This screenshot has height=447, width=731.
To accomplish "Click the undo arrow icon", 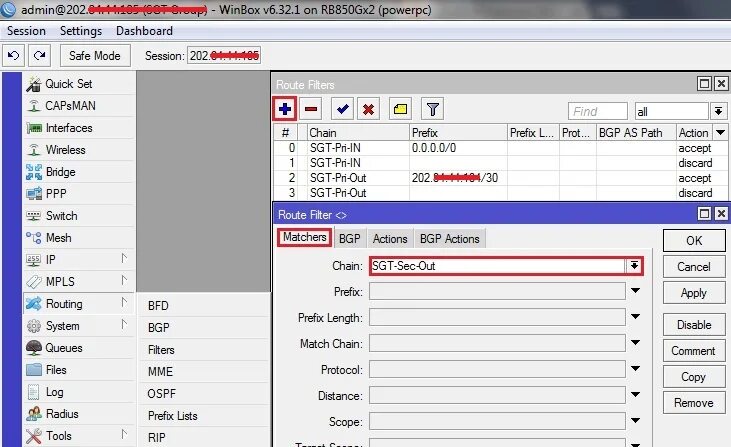I will coord(13,56).
